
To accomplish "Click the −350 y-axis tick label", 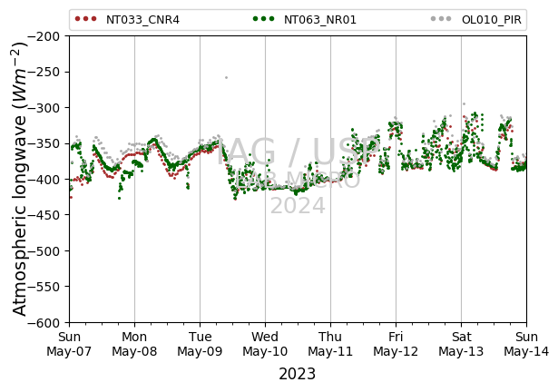I will (x=44, y=143).
